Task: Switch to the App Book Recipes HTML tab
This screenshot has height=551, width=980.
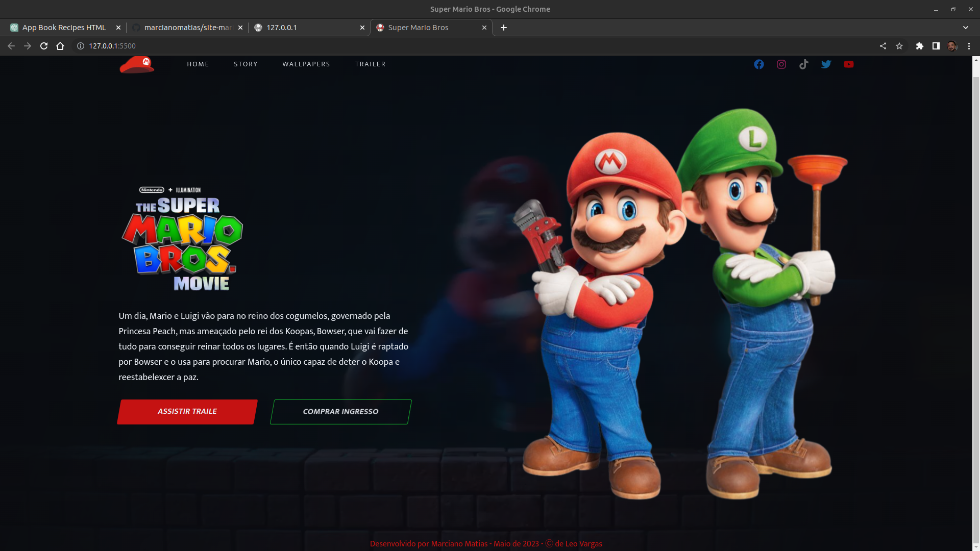Action: (x=64, y=28)
